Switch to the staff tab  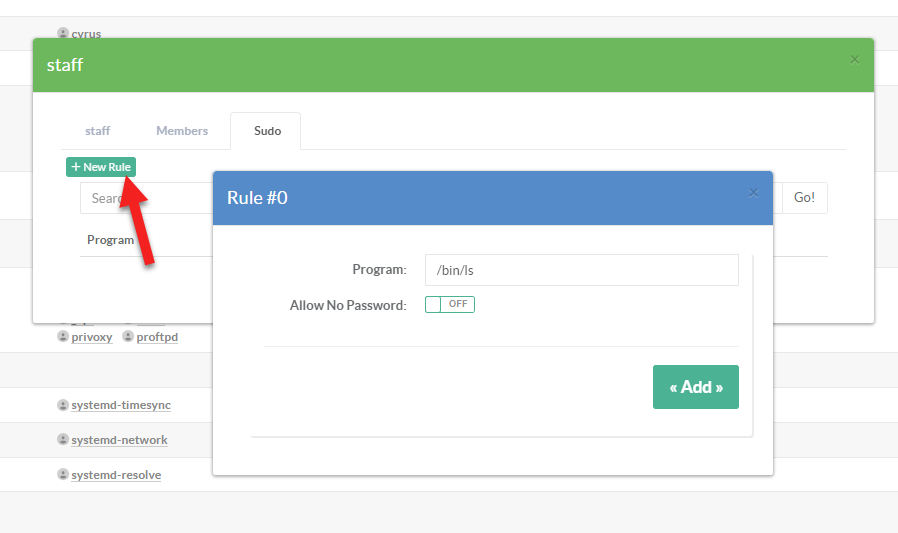pos(97,131)
